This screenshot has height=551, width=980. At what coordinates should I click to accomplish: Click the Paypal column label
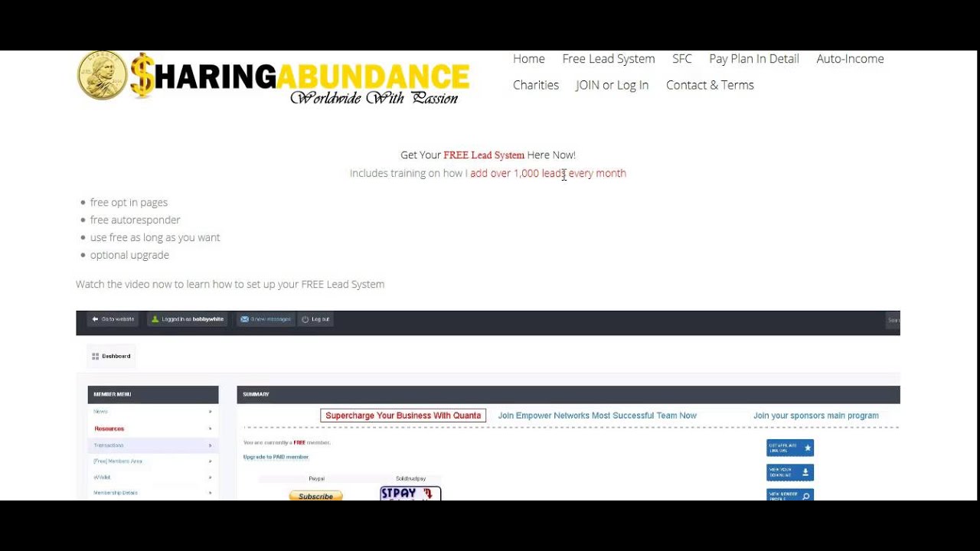point(316,479)
